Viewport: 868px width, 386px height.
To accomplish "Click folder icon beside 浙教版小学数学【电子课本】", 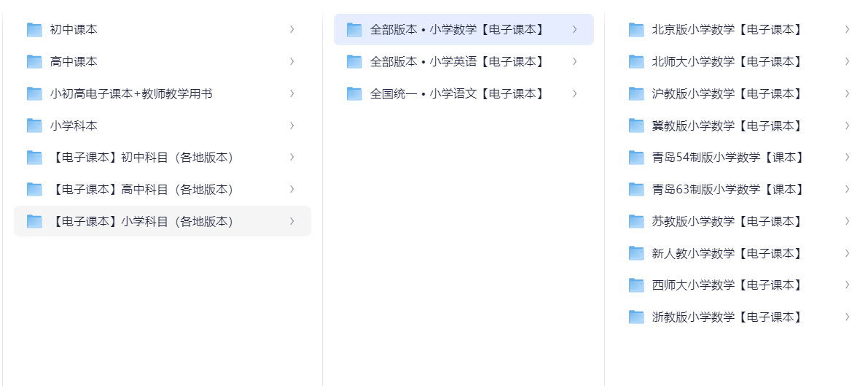I will (x=636, y=317).
